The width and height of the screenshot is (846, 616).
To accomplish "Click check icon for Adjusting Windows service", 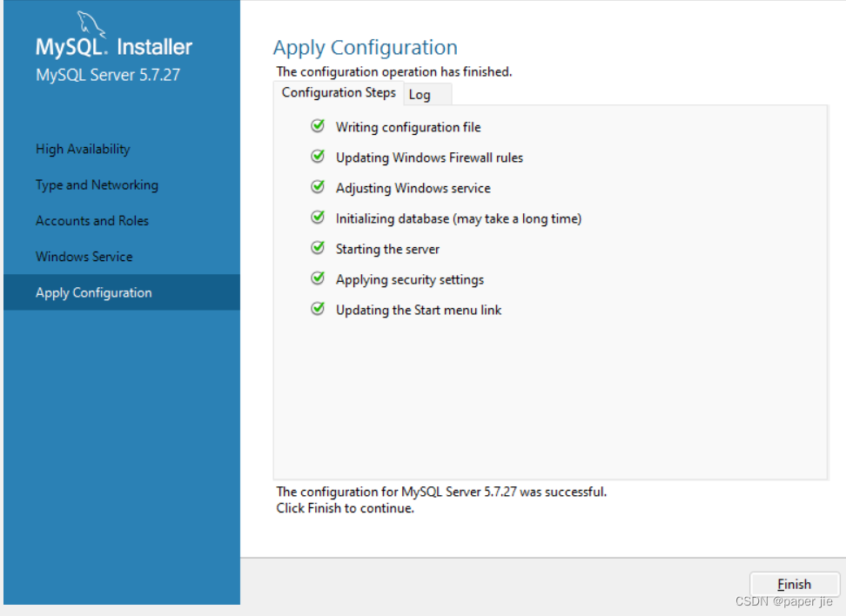I will (x=318, y=187).
